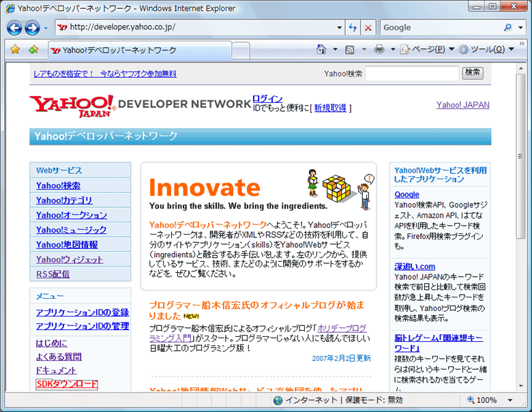
Task: Open the ページ(P) menu
Action: tap(427, 50)
